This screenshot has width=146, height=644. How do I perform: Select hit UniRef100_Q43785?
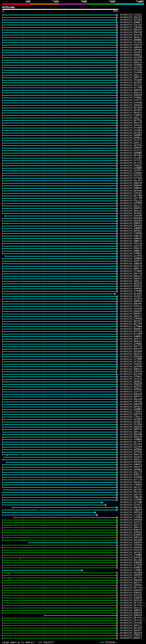click(131, 67)
